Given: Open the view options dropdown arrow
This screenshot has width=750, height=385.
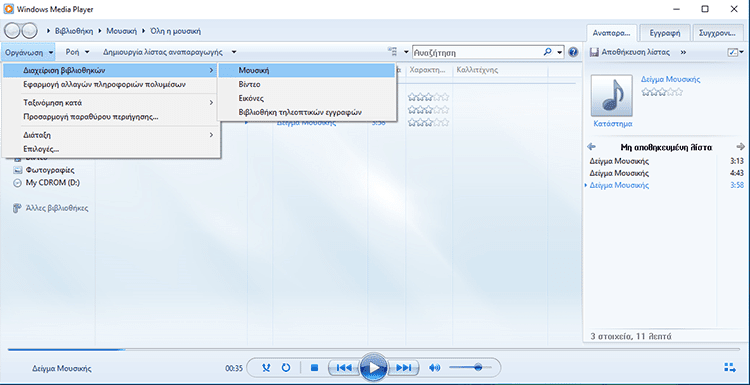Looking at the screenshot, I should 406,52.
